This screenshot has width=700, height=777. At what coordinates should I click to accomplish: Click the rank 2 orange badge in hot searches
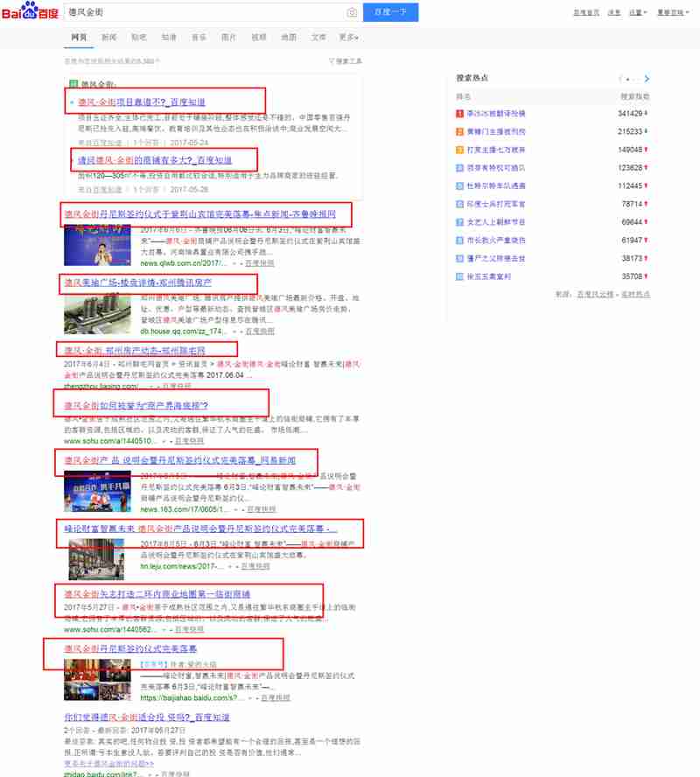(460, 132)
